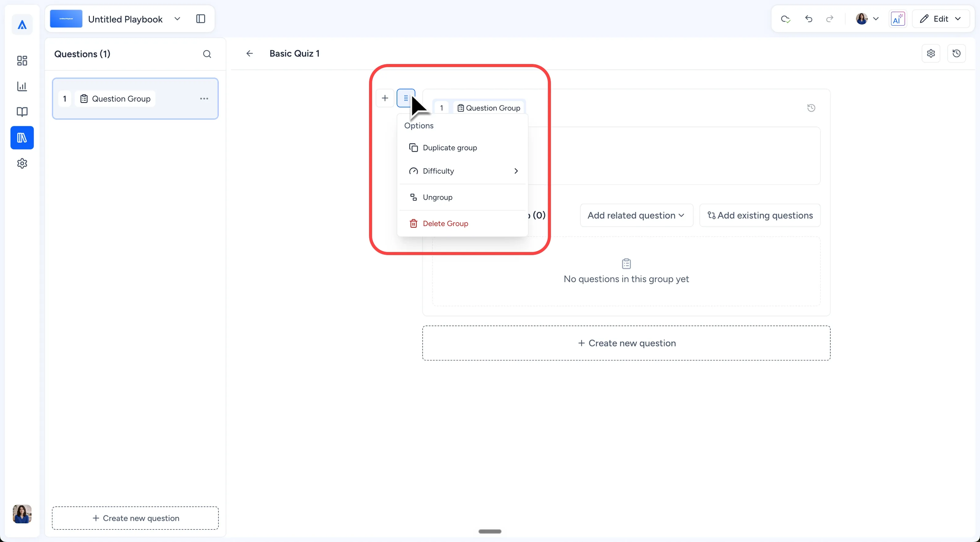Choose Ungroup from the options menu

pyautogui.click(x=463, y=198)
